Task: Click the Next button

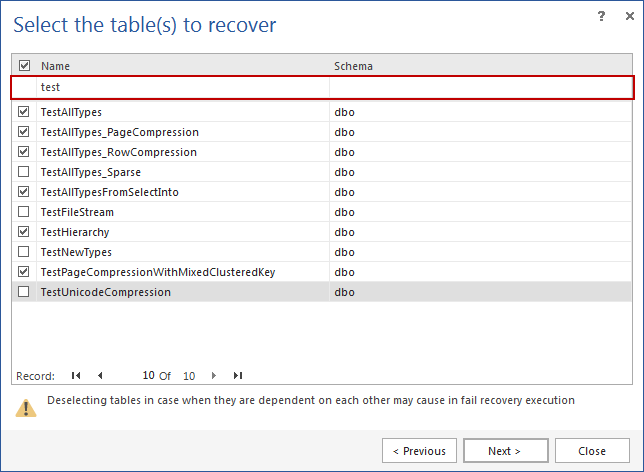Action: 505,451
